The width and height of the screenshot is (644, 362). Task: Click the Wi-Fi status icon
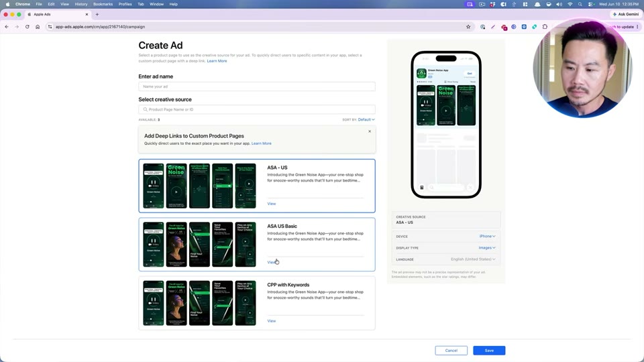point(570,4)
